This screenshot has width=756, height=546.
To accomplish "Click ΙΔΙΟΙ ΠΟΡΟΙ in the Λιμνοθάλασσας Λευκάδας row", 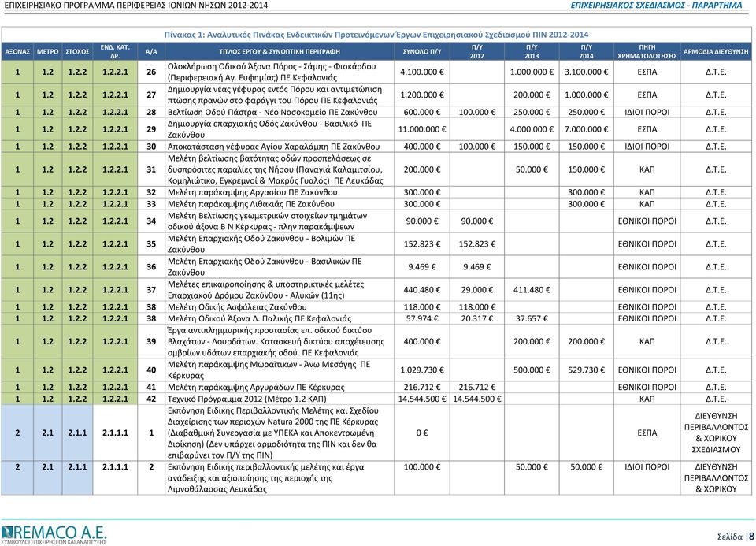I will click(647, 467).
